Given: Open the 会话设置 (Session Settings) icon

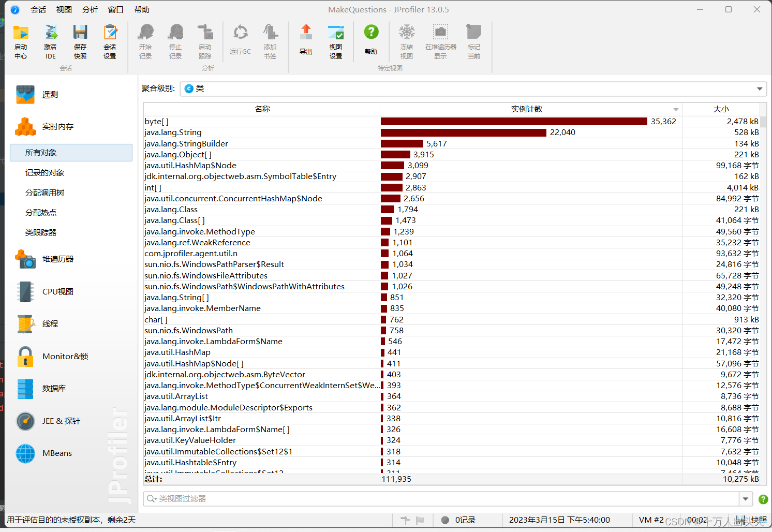Looking at the screenshot, I should pyautogui.click(x=110, y=41).
